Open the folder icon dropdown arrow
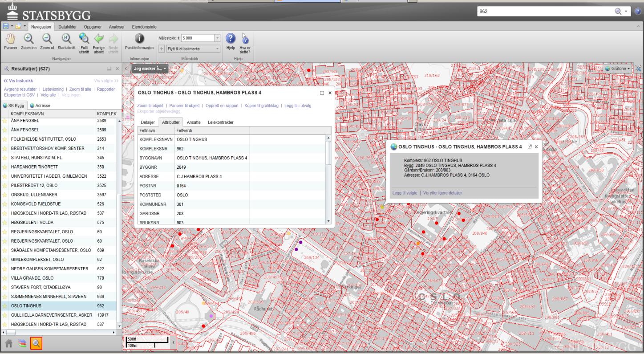 click(24, 27)
